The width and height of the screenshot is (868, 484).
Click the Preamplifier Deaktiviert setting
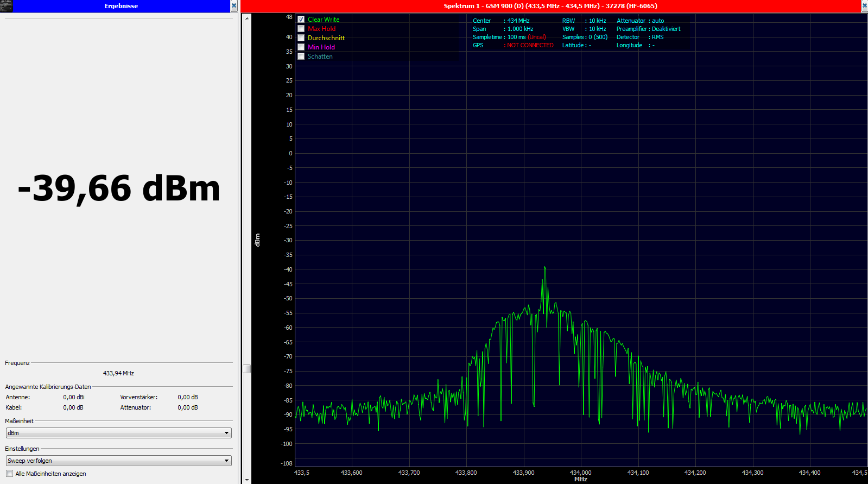(x=666, y=29)
